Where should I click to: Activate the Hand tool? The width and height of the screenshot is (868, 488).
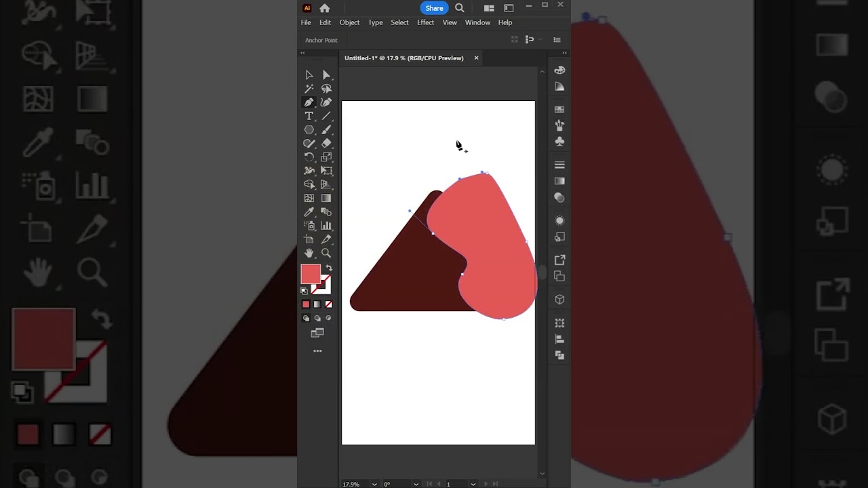point(309,253)
